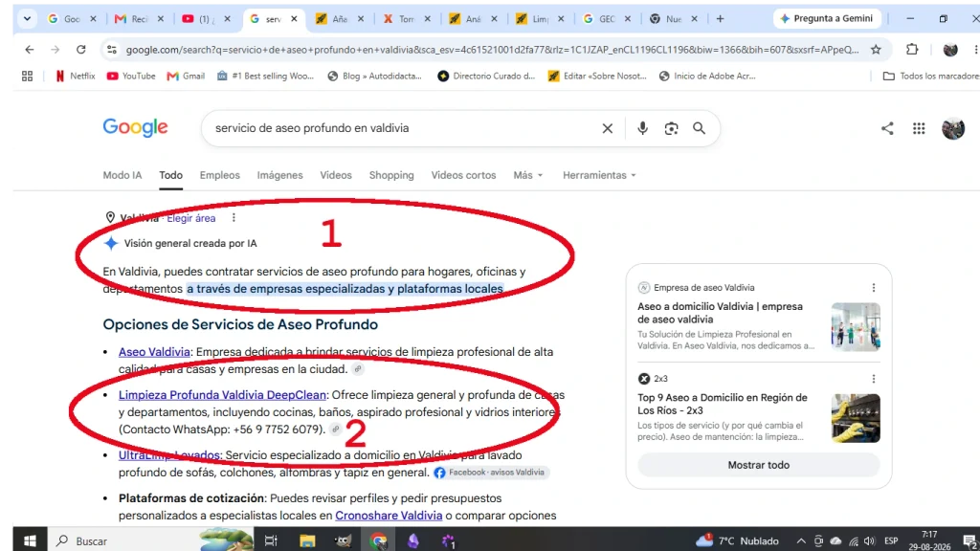Screen dimensions: 980x551
Task: Select the Shopping results tab
Action: [391, 176]
